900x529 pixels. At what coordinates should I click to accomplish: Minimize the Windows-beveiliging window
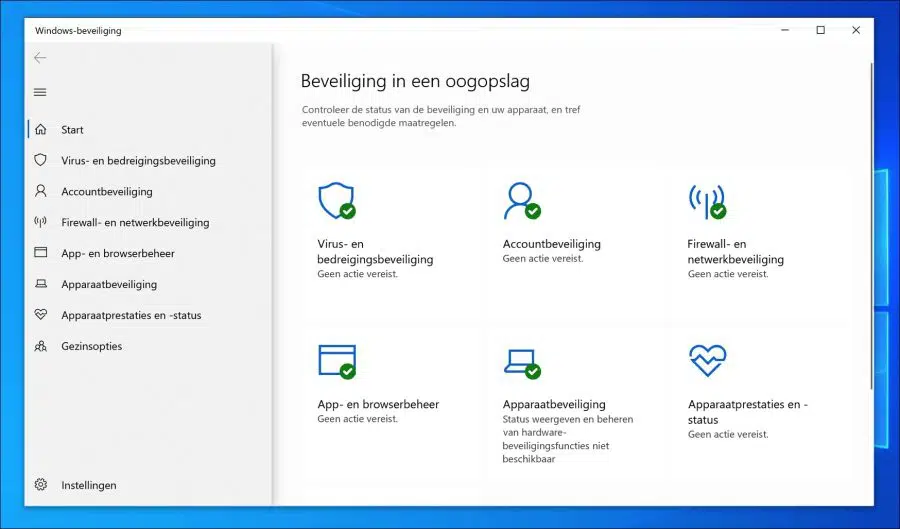pos(785,30)
